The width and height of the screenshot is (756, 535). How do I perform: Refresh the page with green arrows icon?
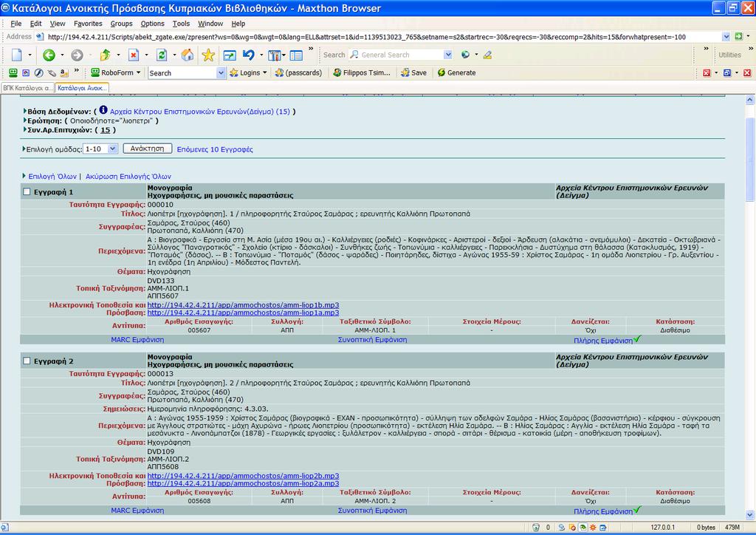162,55
